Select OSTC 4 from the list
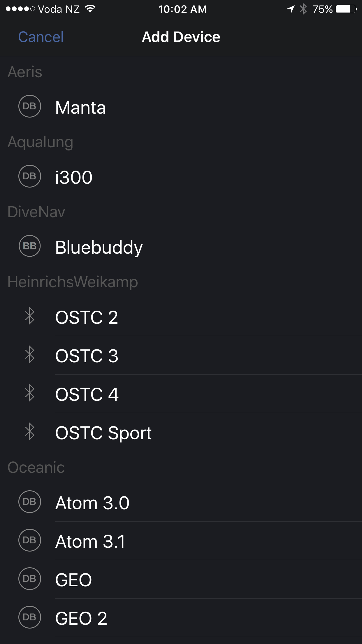 (x=87, y=394)
